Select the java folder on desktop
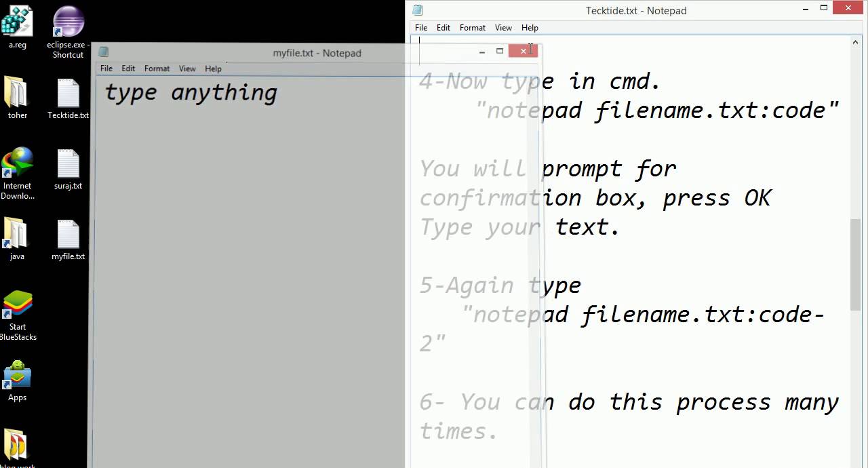This screenshot has height=468, width=868. [x=17, y=239]
